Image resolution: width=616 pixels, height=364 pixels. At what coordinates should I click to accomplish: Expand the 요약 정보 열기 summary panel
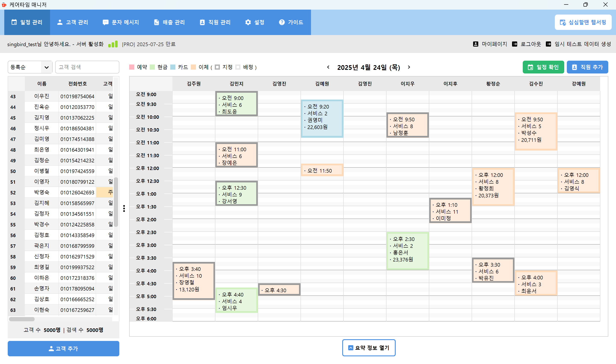point(369,348)
